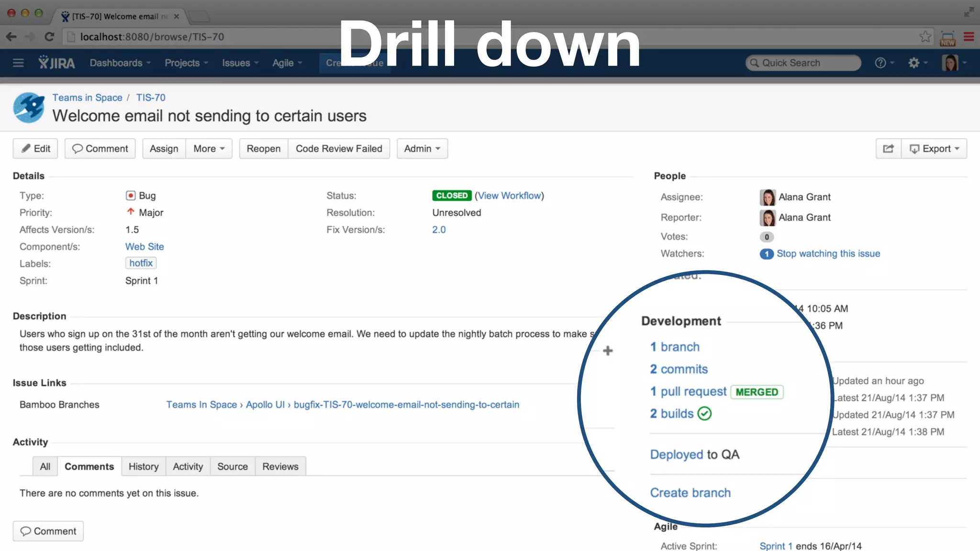Click the extension icon labeled NEW

point(947,38)
